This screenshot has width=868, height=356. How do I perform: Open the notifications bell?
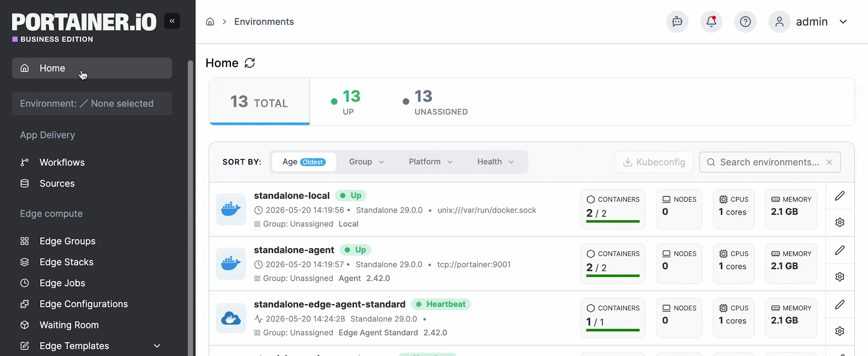tap(711, 22)
